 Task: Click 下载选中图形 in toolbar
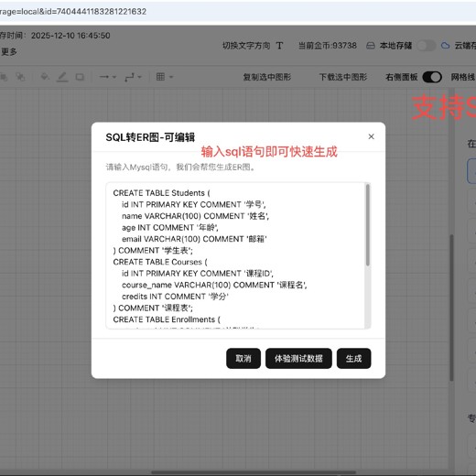tap(343, 77)
